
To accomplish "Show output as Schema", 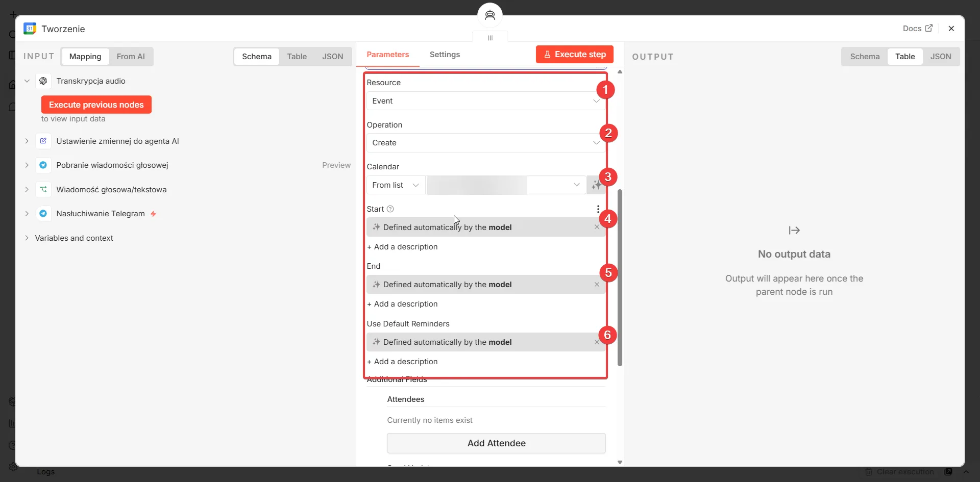I will (865, 57).
